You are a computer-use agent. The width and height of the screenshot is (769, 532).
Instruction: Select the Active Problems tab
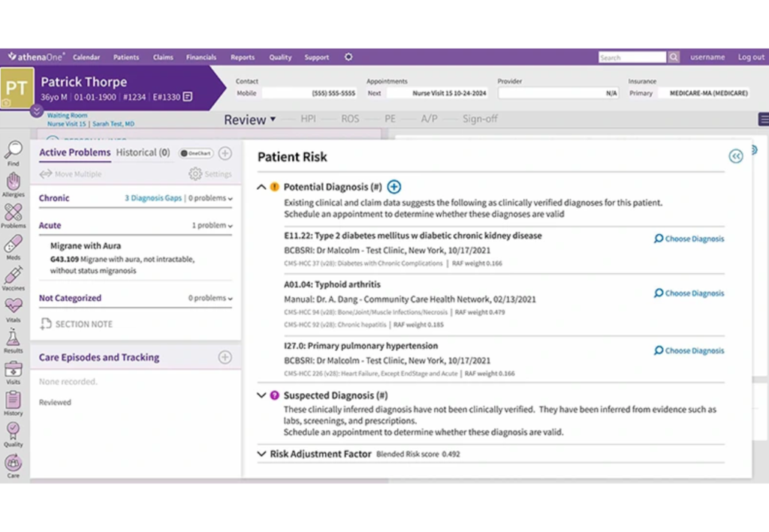74,152
